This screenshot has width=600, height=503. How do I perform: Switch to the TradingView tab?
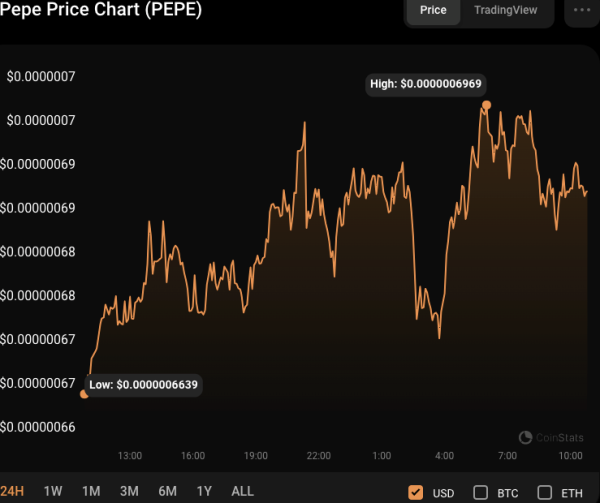pyautogui.click(x=505, y=10)
